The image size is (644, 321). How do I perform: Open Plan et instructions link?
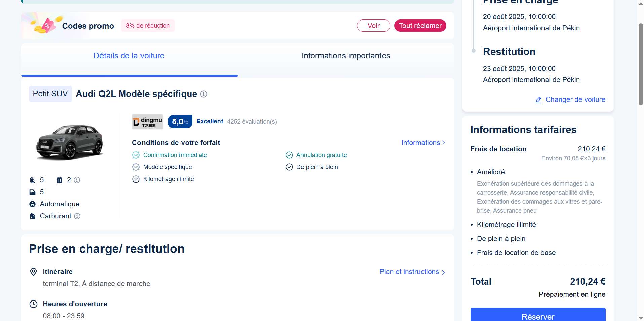point(409,272)
